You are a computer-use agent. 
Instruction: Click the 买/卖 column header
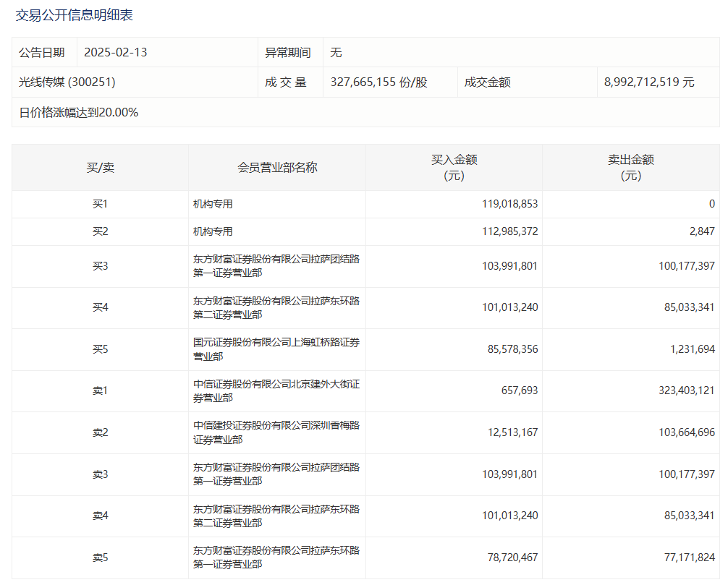coord(100,168)
